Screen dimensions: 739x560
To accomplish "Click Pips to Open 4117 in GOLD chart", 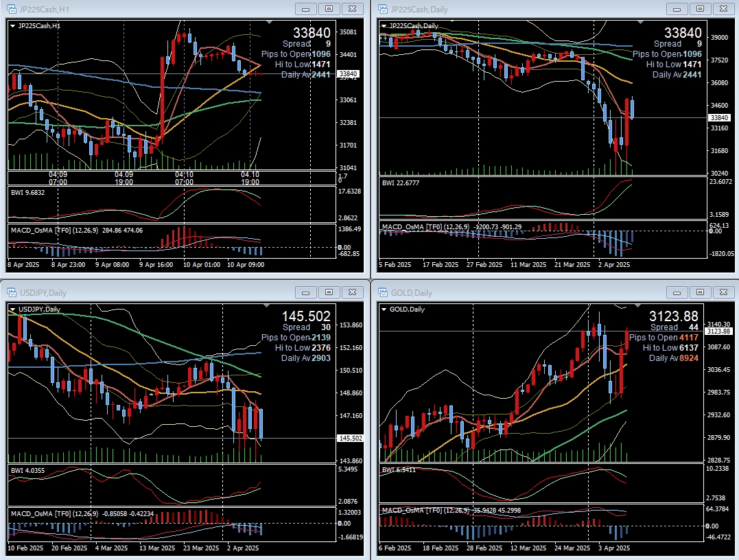I will [664, 338].
